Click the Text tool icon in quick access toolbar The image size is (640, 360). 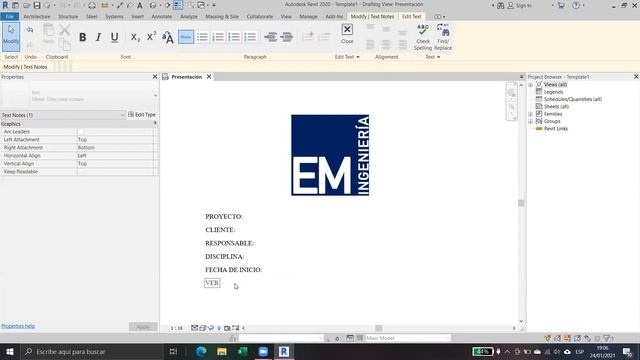140,5
